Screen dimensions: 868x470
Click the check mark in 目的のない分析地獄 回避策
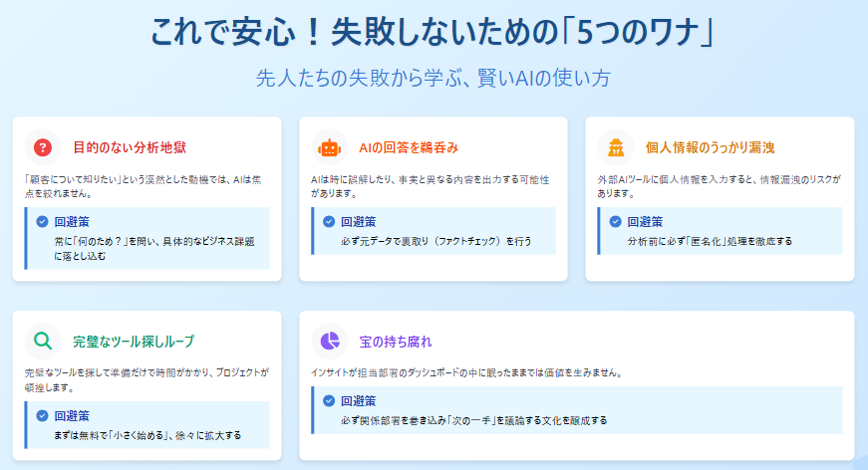click(x=42, y=222)
